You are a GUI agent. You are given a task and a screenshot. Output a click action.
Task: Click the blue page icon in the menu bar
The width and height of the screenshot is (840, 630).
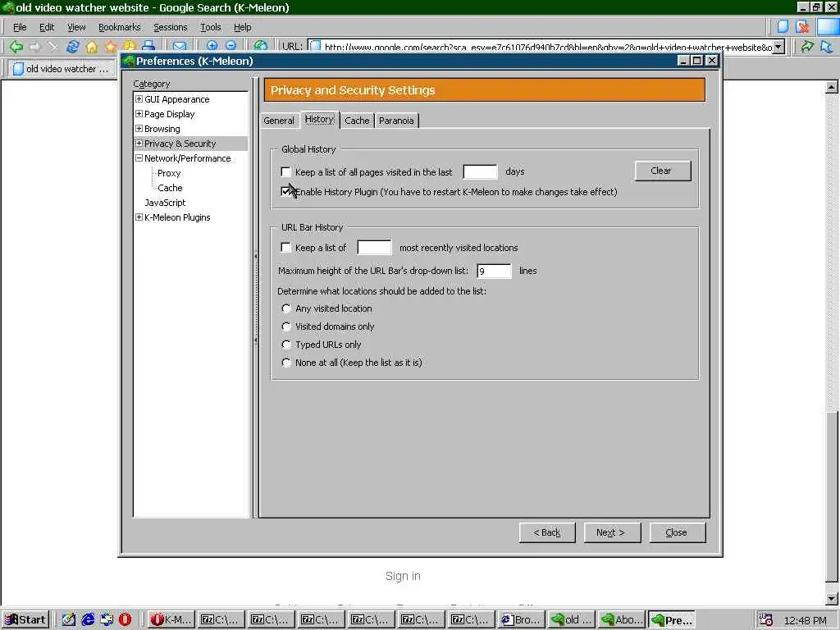[783, 26]
